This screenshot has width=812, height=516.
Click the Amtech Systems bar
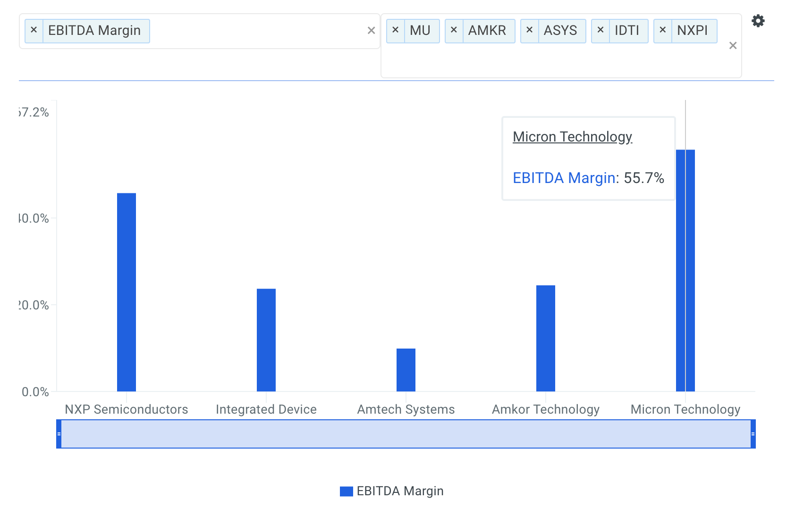406,370
